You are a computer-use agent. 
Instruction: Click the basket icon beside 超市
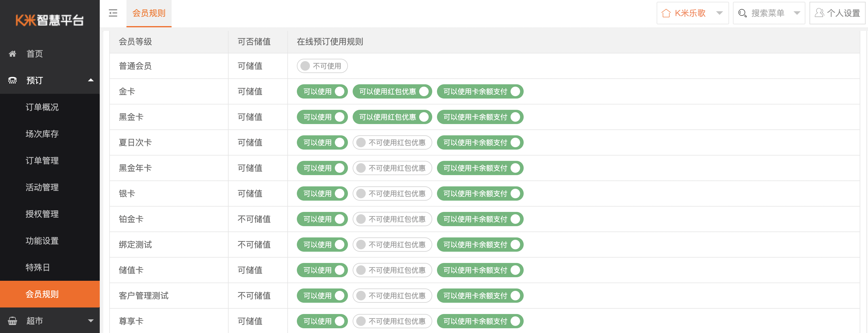[12, 321]
